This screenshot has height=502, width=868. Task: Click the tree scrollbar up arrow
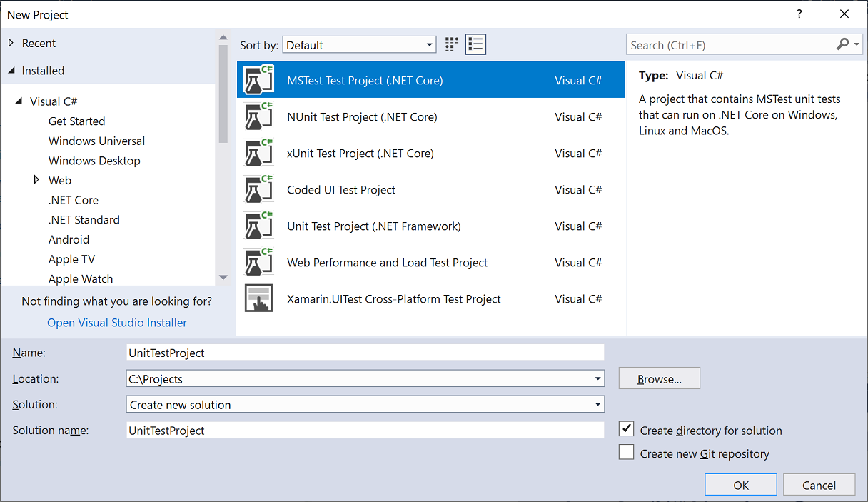pyautogui.click(x=223, y=37)
